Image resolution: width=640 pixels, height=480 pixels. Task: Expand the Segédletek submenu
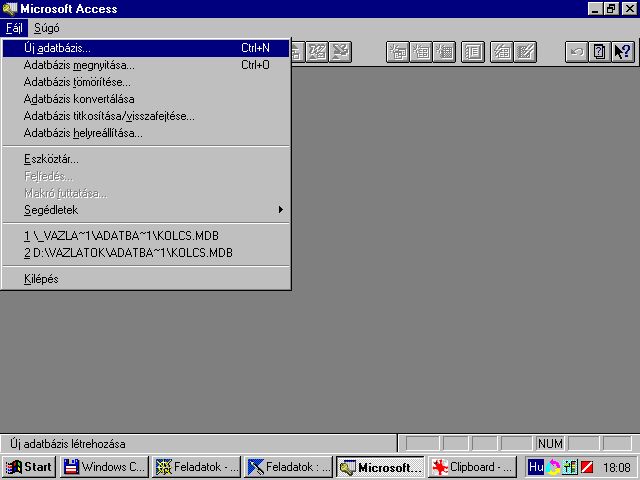tap(146, 210)
